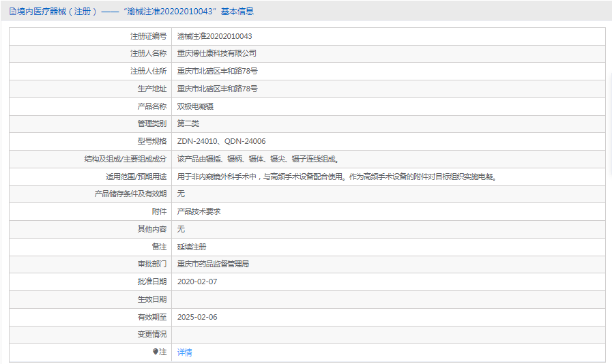Click the 注册人住所 label

(148, 71)
